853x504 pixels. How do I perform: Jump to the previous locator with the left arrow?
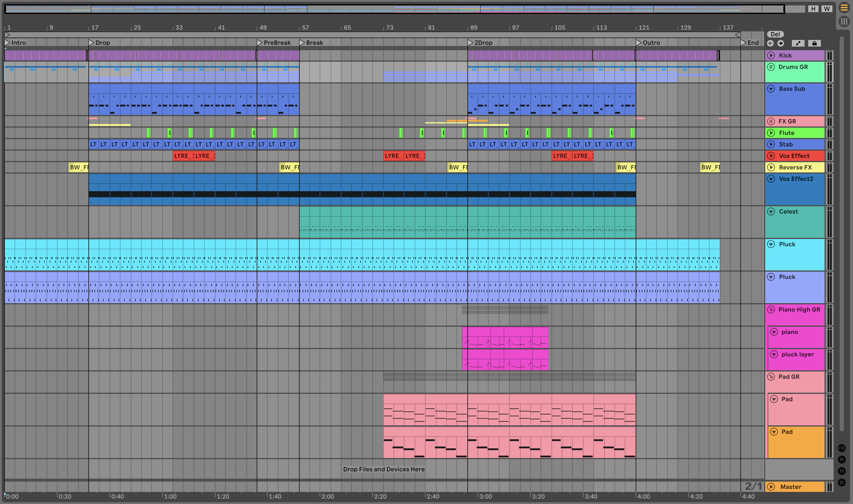770,43
